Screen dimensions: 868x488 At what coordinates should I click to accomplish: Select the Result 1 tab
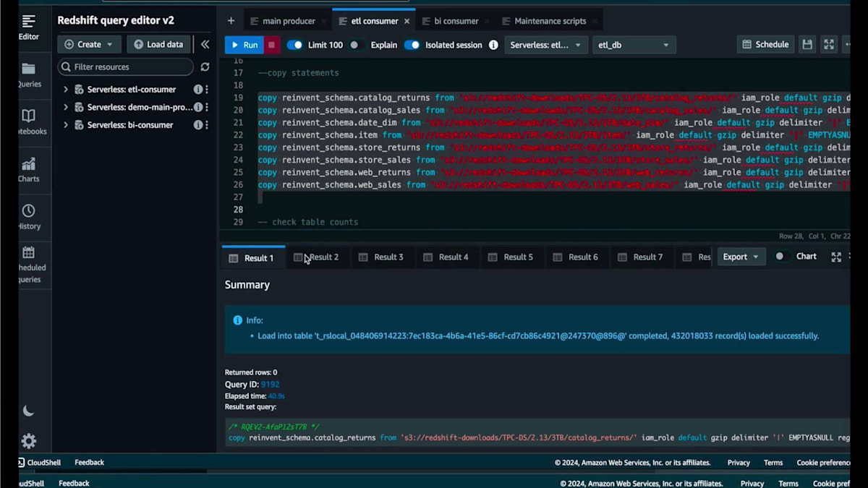pyautogui.click(x=252, y=257)
